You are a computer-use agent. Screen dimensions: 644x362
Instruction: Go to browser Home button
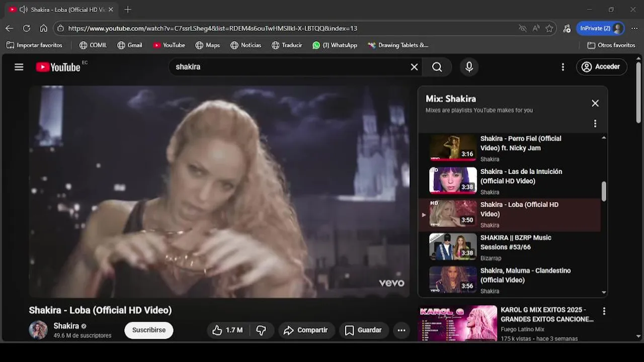pyautogui.click(x=44, y=28)
